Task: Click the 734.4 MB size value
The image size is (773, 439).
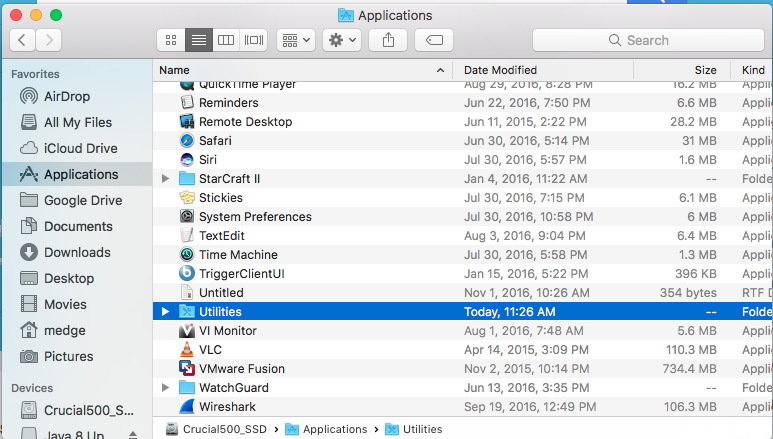Action: click(691, 368)
